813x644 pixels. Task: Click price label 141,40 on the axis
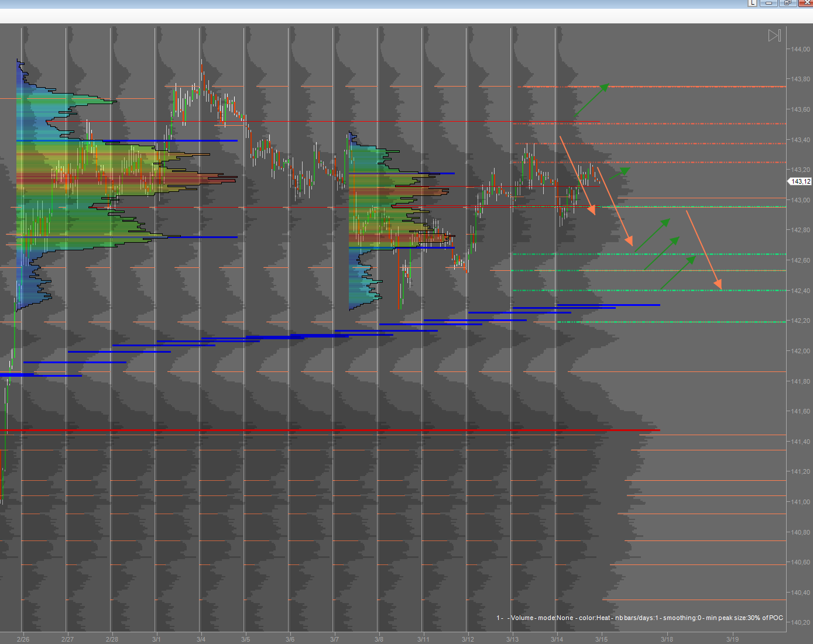(801, 442)
